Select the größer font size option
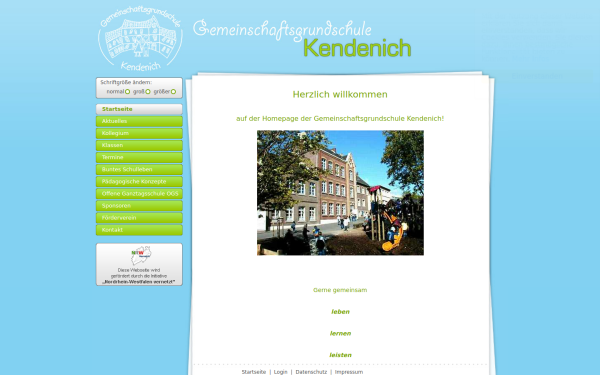Image resolution: width=600 pixels, height=375 pixels. point(173,92)
